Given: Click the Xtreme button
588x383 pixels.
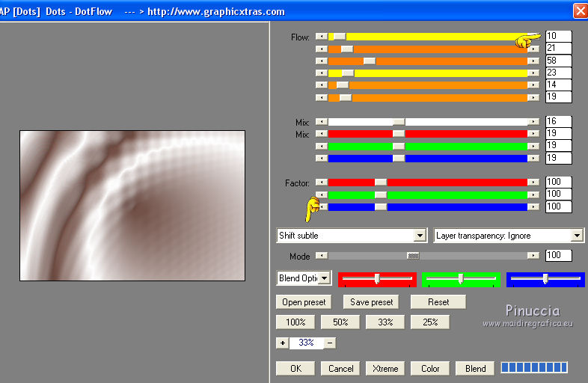Looking at the screenshot, I should point(385,368).
